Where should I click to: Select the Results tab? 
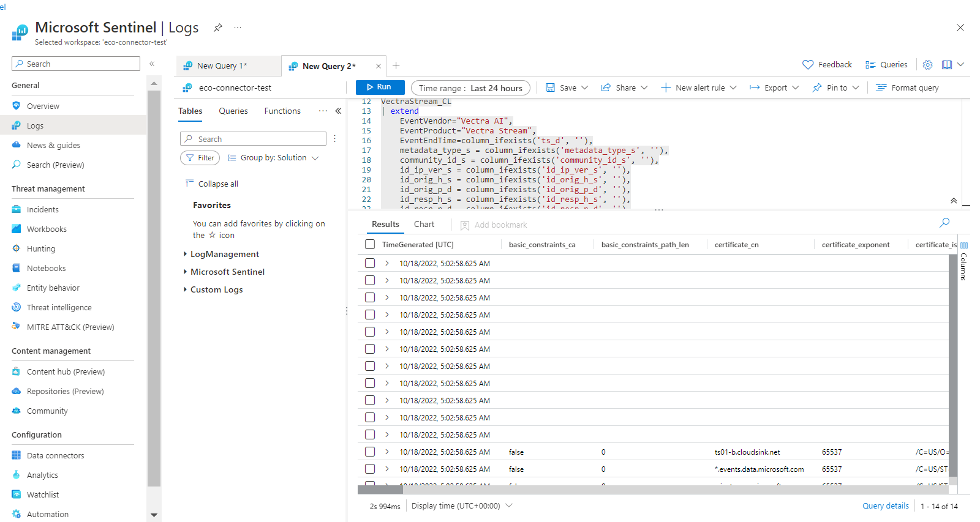pos(385,225)
